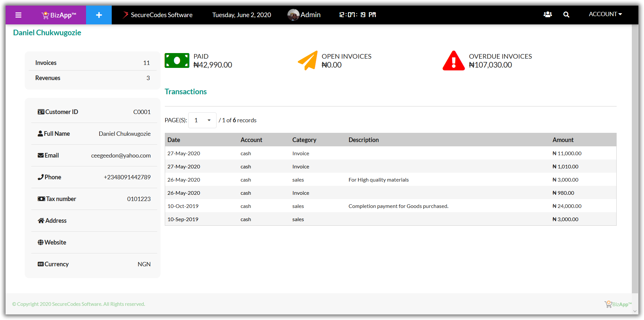Click the blue plus add button
The height and width of the screenshot is (320, 644).
(99, 15)
